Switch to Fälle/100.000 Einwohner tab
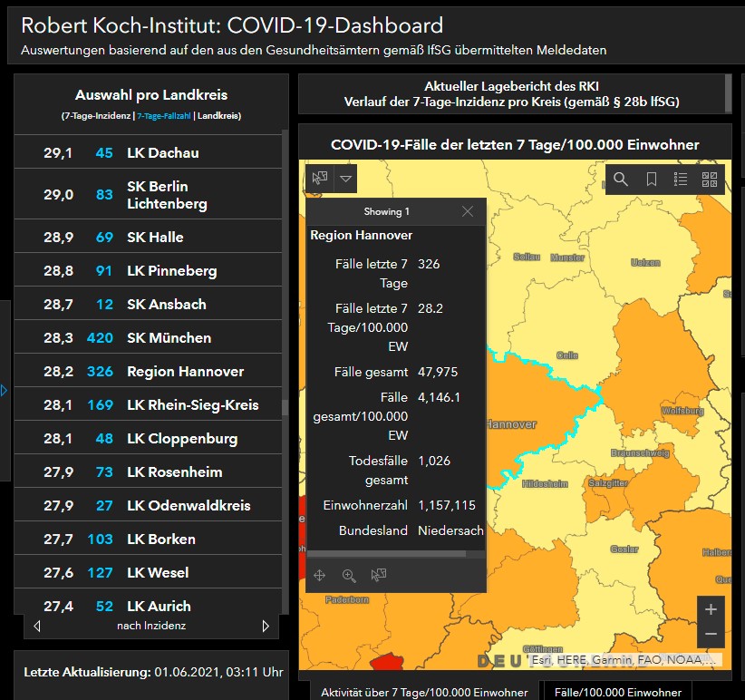Image resolution: width=745 pixels, height=700 pixels. coord(618,692)
